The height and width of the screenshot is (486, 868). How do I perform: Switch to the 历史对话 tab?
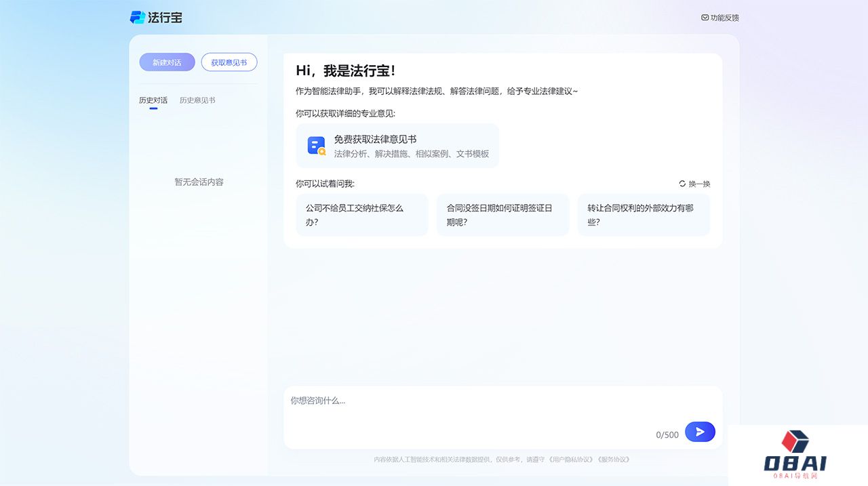pyautogui.click(x=153, y=100)
